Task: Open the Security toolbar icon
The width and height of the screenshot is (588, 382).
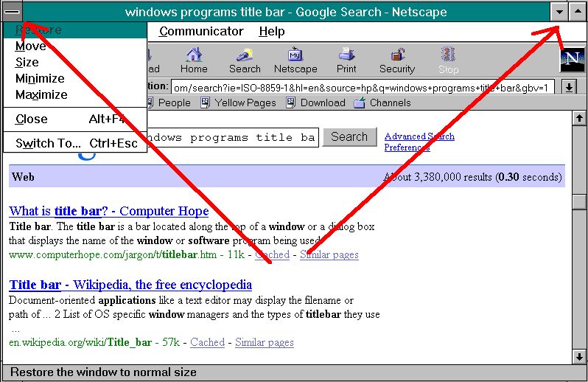Action: coord(397,60)
